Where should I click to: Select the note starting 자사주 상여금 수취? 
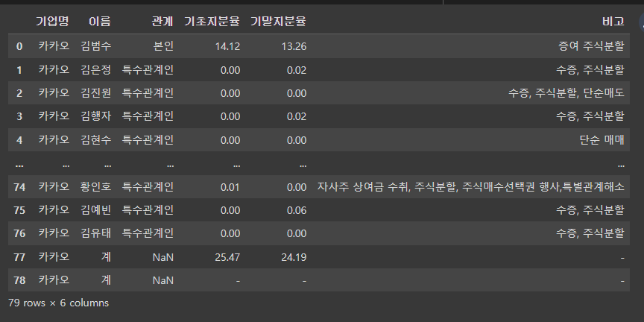click(x=470, y=187)
